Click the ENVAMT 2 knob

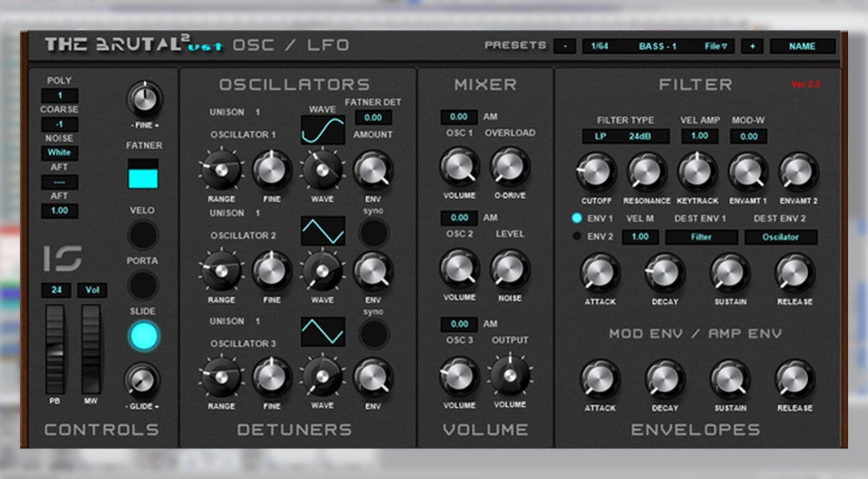pos(798,172)
